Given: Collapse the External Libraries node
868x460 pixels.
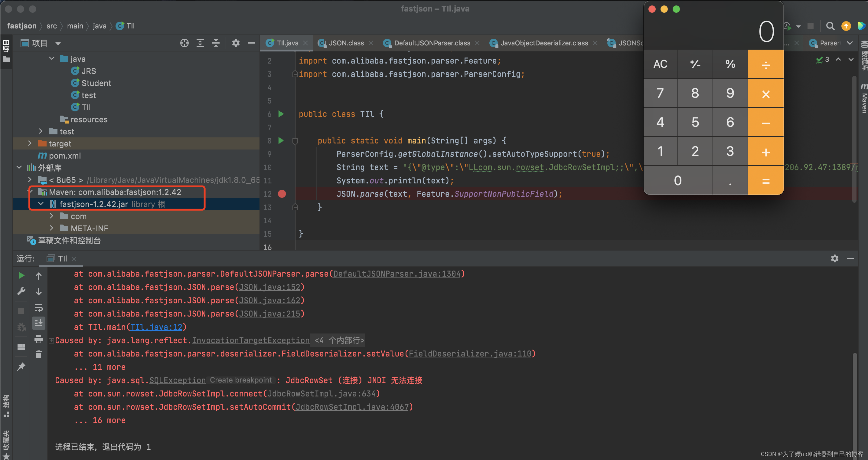Looking at the screenshot, I should [x=19, y=167].
